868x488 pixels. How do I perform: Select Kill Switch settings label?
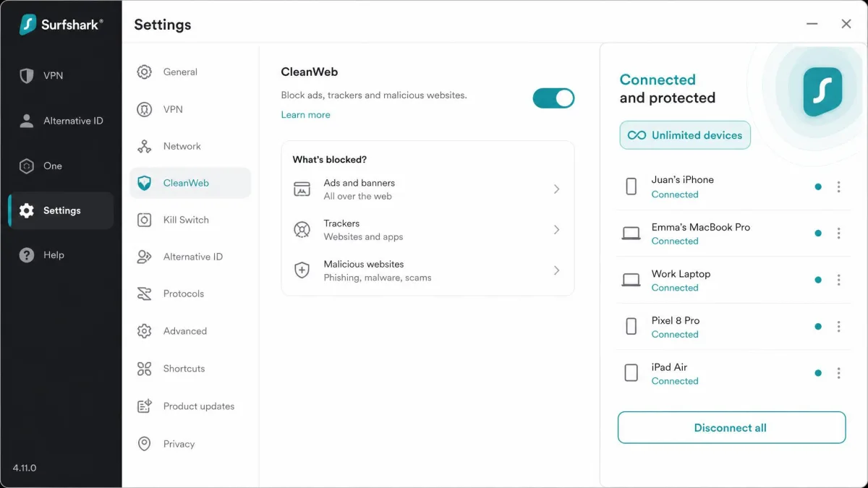click(186, 220)
